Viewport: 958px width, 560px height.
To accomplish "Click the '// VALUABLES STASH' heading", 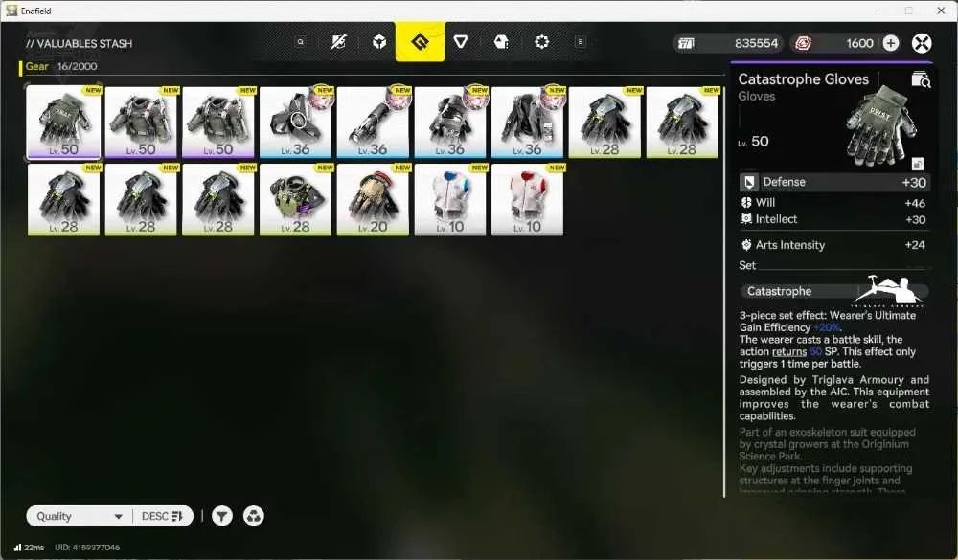I will point(79,43).
